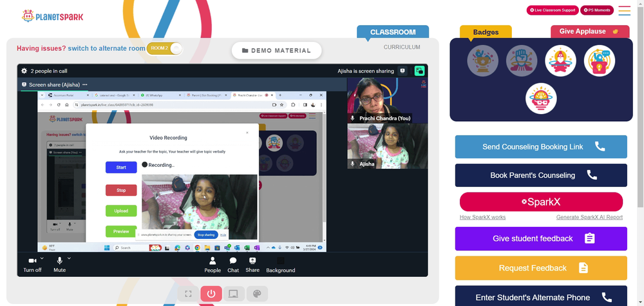644x306 pixels.
Task: Click the SparkX button
Action: [541, 202]
